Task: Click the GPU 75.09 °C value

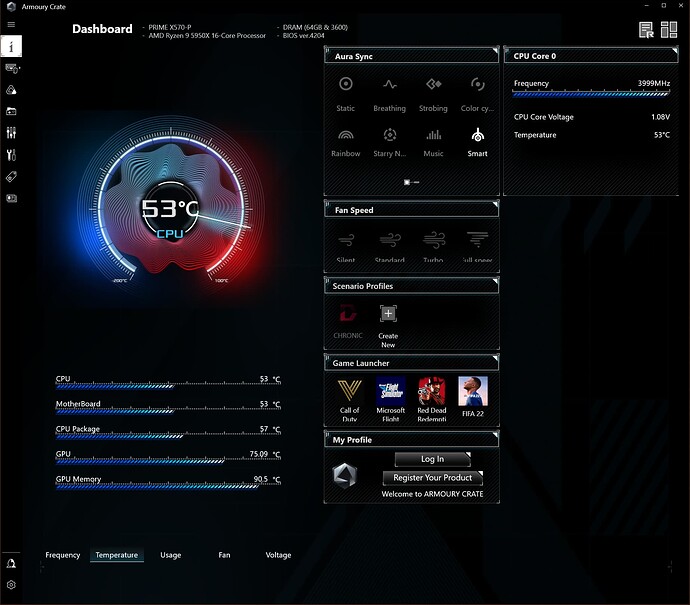Action: click(x=264, y=454)
